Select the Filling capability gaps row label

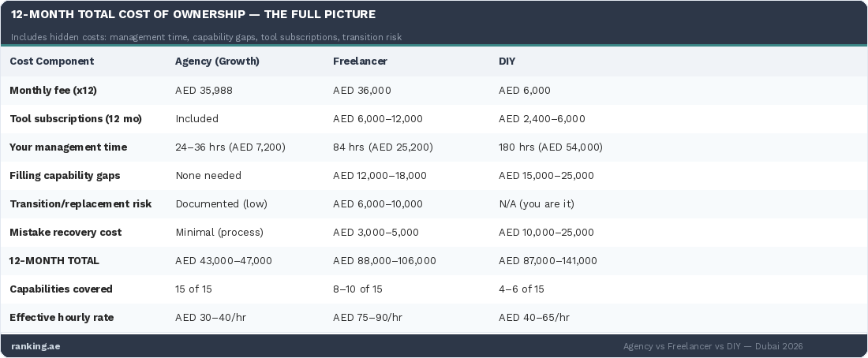coord(65,176)
